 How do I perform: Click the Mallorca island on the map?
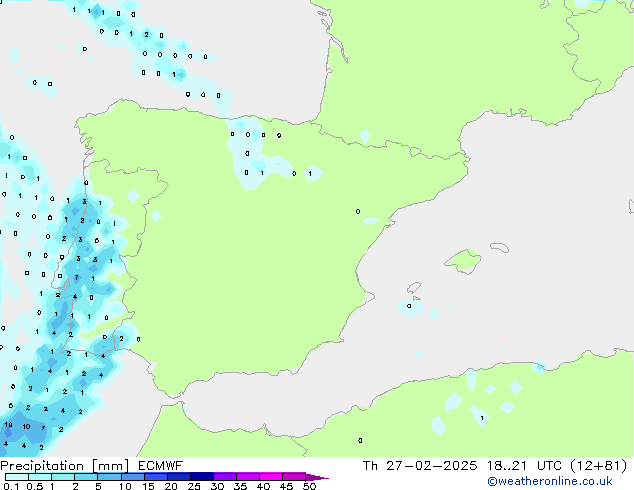pyautogui.click(x=462, y=261)
